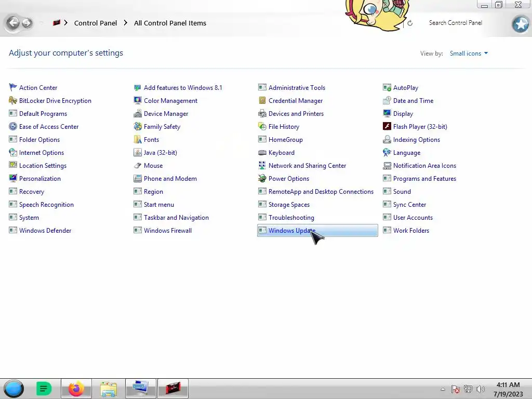Click the BitLocker Drive Encryption icon
This screenshot has width=532, height=399.
pyautogui.click(x=13, y=100)
